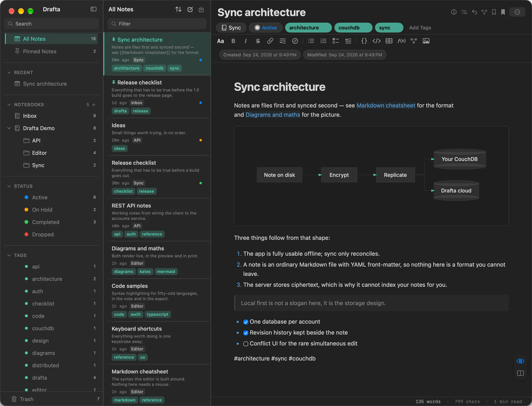Insert an image

tap(426, 41)
